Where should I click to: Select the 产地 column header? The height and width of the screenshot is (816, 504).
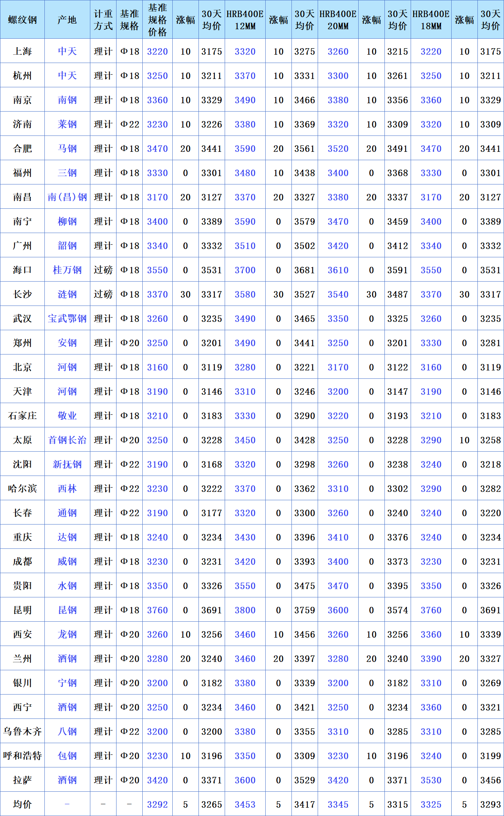click(67, 20)
